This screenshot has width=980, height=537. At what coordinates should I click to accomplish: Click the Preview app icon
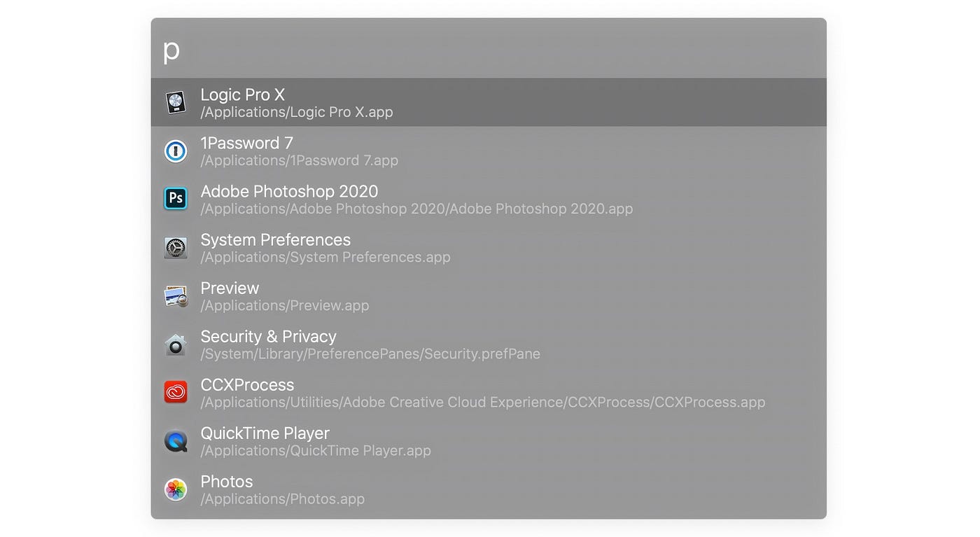coord(176,296)
